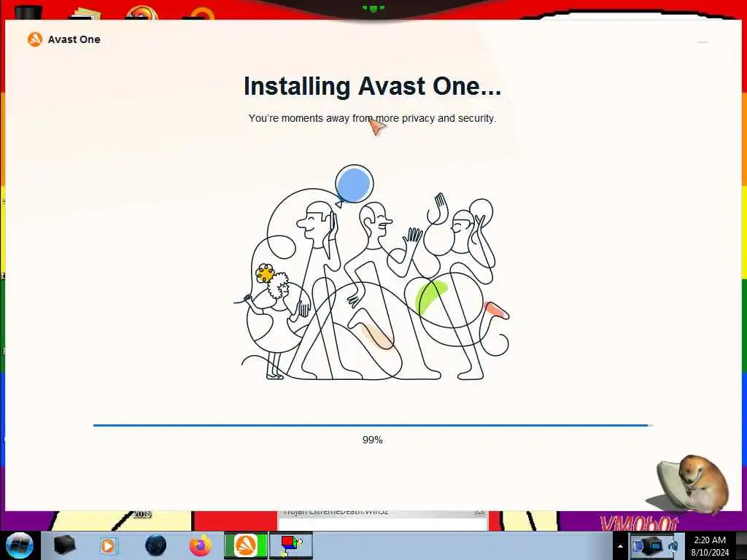Switch to the Avast installer taskbar button
The image size is (747, 560).
pyautogui.click(x=245, y=545)
